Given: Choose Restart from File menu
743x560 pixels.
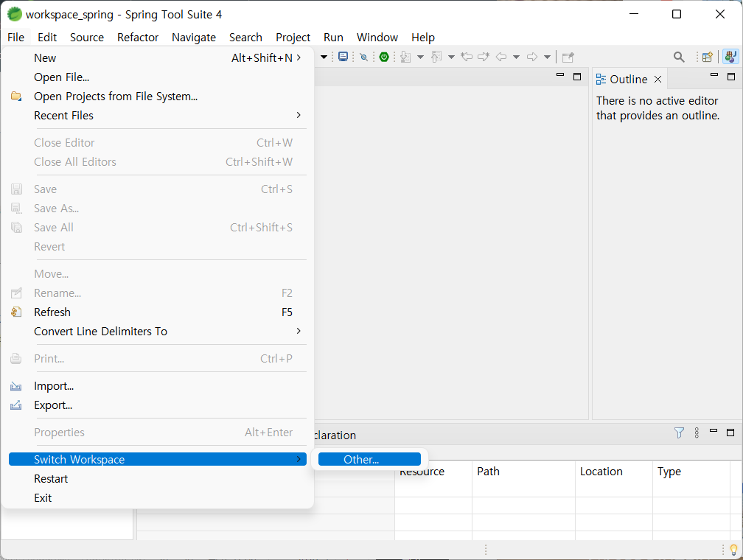Looking at the screenshot, I should pyautogui.click(x=157, y=478).
